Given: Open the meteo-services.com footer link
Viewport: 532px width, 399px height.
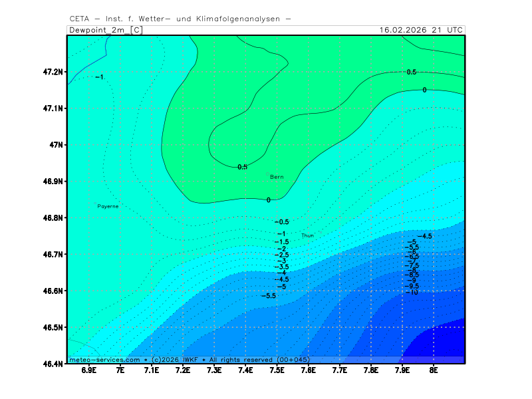Looking at the screenshot, I should [104, 359].
